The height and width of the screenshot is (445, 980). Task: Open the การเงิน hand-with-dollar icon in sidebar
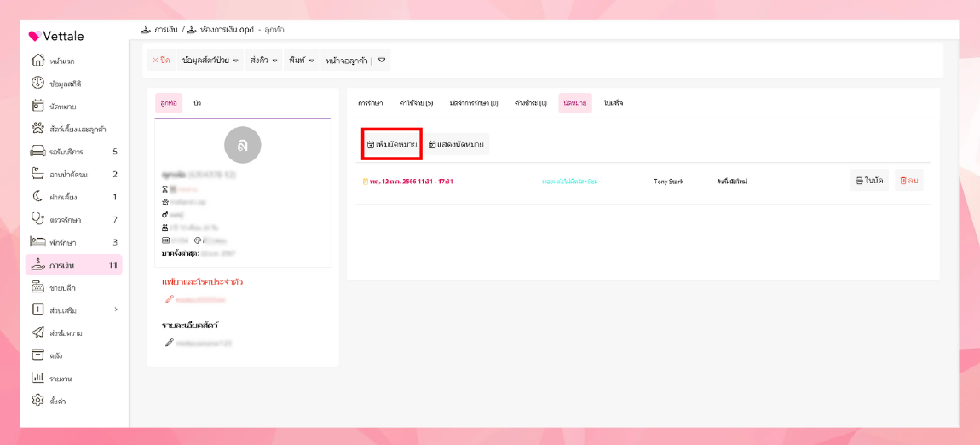[37, 264]
